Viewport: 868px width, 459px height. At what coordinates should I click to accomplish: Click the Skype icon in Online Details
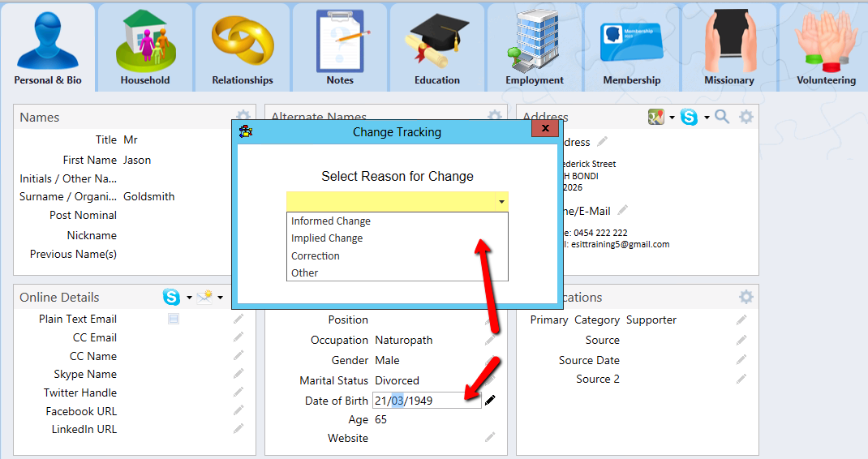point(171,297)
